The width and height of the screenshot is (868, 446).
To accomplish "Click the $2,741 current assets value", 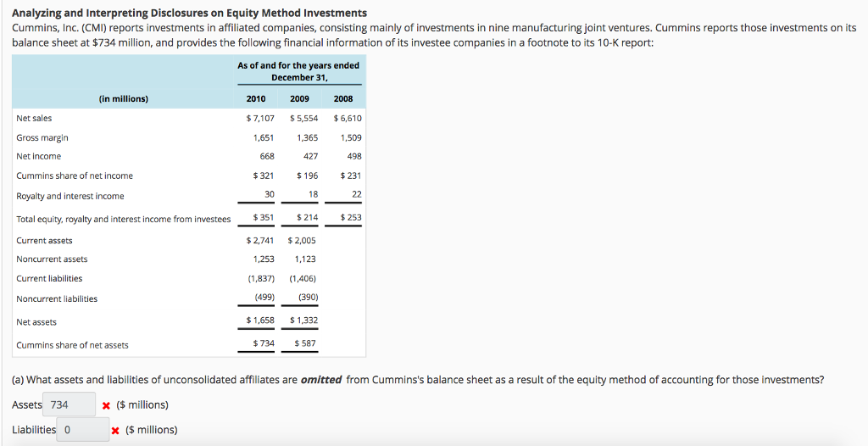I will (260, 241).
